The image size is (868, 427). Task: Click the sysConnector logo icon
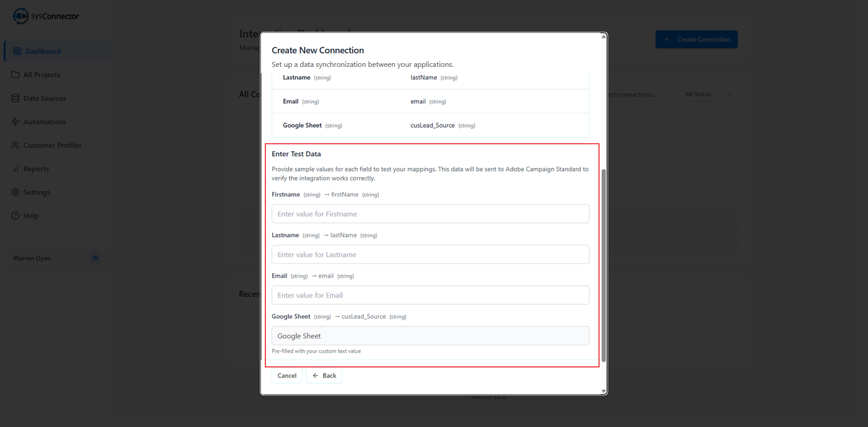click(20, 16)
